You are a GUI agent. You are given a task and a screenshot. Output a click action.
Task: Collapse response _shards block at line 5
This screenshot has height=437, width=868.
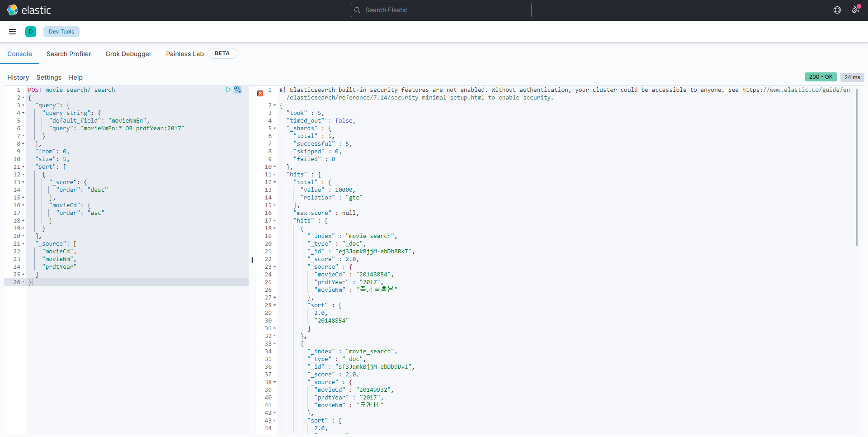[274, 128]
